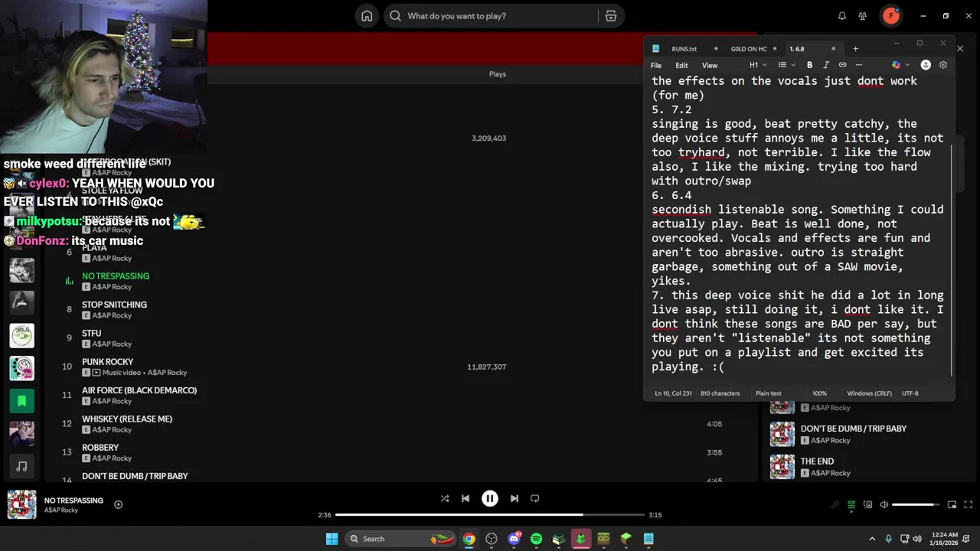Screen dimensions: 980x551
Task: Select DON'T BE DUMB / TRIP BABY in queue
Action: tap(854, 429)
